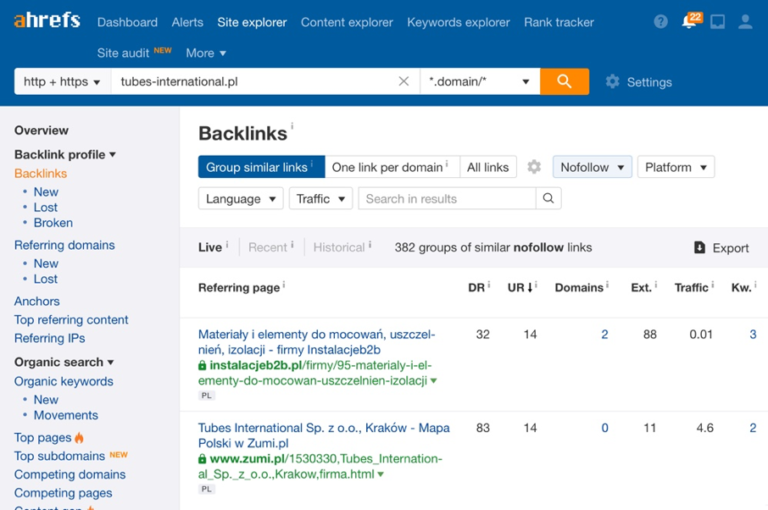
Task: Click the search-in-results magnifier icon
Action: (x=549, y=198)
